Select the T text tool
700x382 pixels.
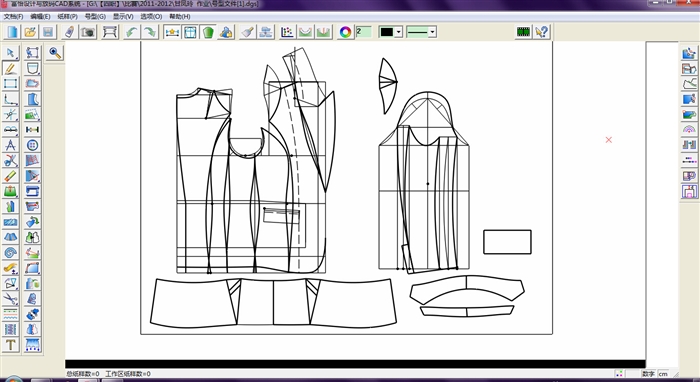(x=11, y=345)
